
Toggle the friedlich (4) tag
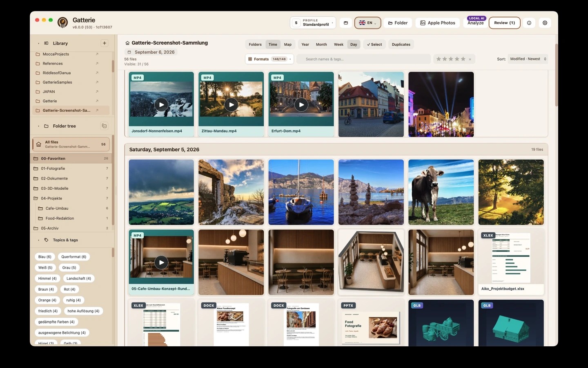pyautogui.click(x=48, y=311)
